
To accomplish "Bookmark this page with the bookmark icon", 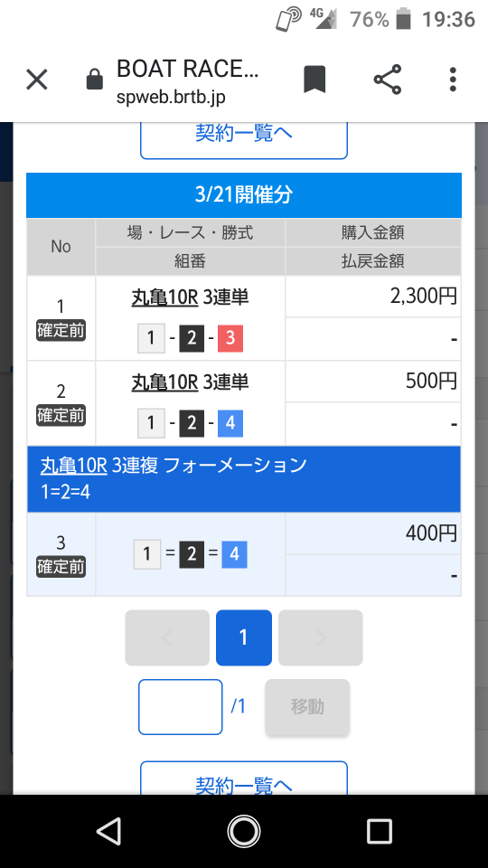I will click(x=314, y=80).
